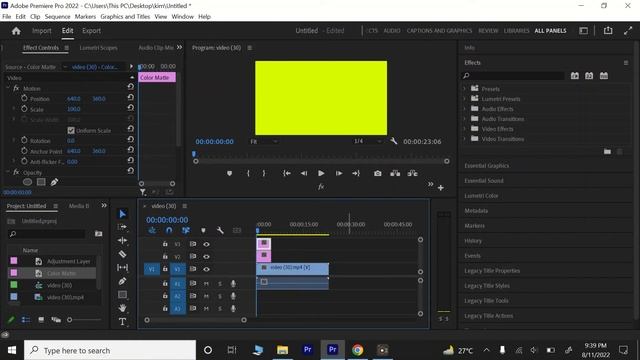Viewport: 640px width, 360px height.
Task: Show more panels in Project group
Action: click(x=104, y=206)
